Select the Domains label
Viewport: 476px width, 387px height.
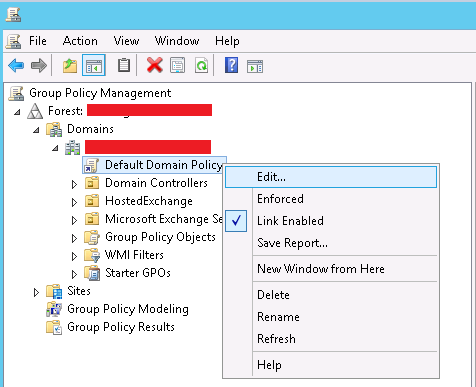pos(90,129)
